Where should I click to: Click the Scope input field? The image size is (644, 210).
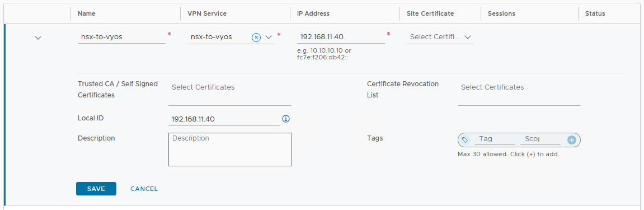(540, 139)
